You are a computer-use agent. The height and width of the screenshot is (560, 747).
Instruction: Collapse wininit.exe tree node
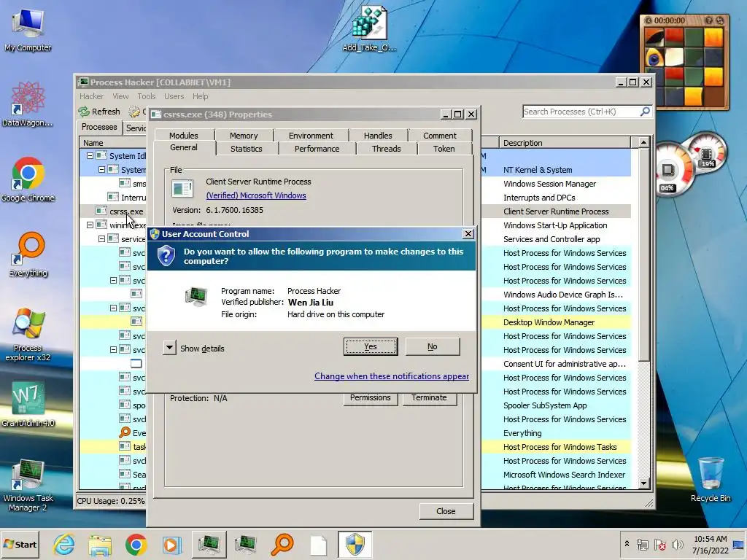90,225
